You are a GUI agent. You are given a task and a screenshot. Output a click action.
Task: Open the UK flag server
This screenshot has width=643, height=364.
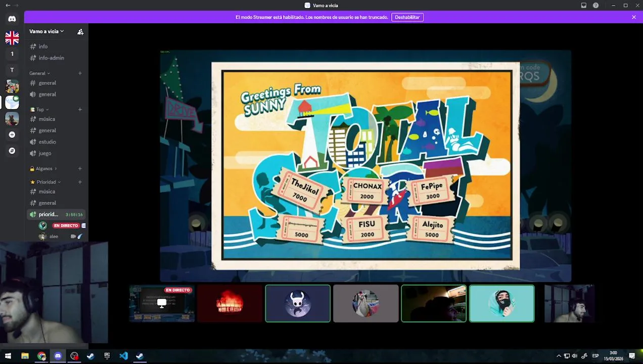tap(12, 38)
